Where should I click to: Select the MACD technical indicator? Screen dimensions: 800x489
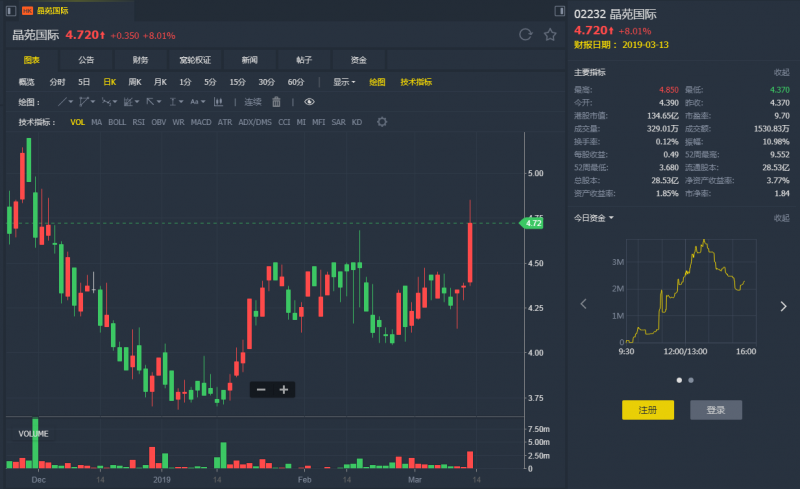coord(201,122)
